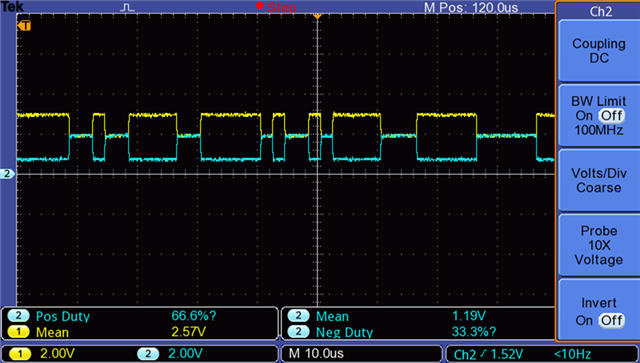Click channel 2 badge beside Neg Duty
Screen dimensions: 640x363
point(298,332)
